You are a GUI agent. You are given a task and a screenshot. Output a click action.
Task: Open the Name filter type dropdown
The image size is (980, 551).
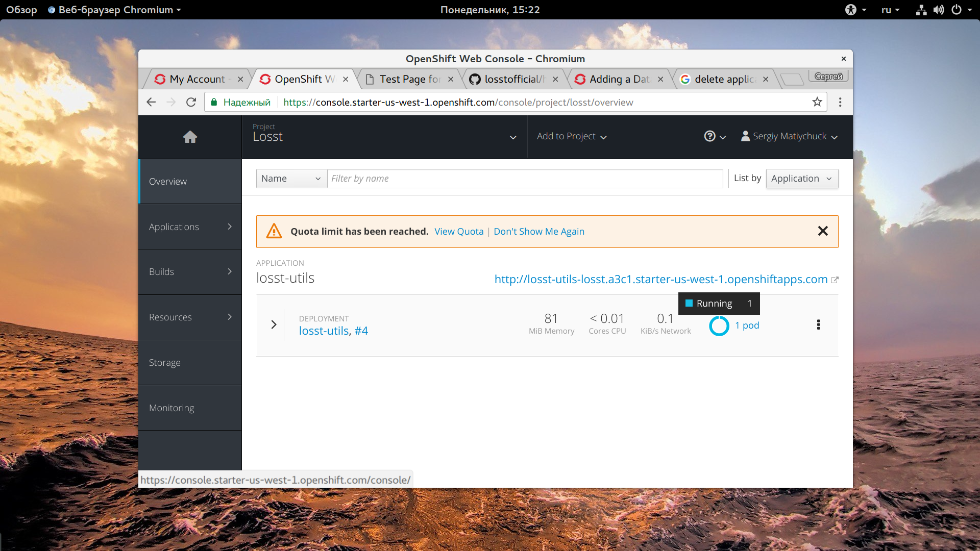point(291,179)
